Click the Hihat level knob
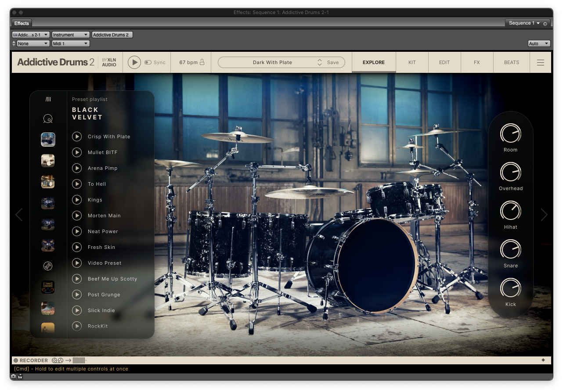Image resolution: width=563 pixels, height=392 pixels. (x=511, y=210)
